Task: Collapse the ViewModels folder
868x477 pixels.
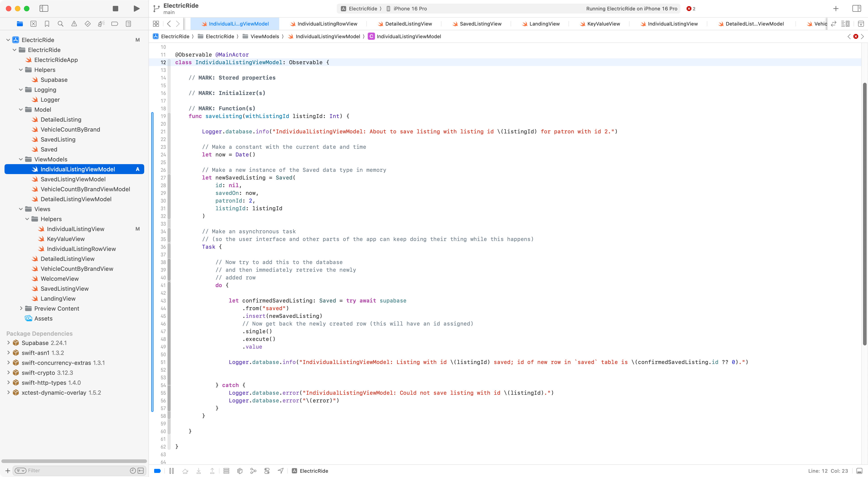Action: pyautogui.click(x=21, y=159)
